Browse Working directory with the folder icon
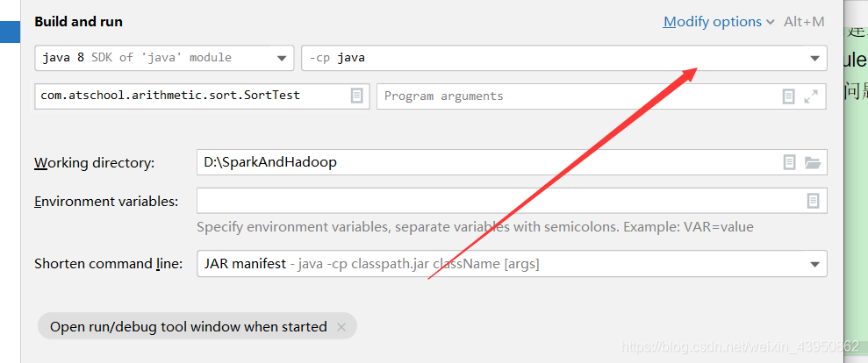868x363 pixels. pos(812,162)
